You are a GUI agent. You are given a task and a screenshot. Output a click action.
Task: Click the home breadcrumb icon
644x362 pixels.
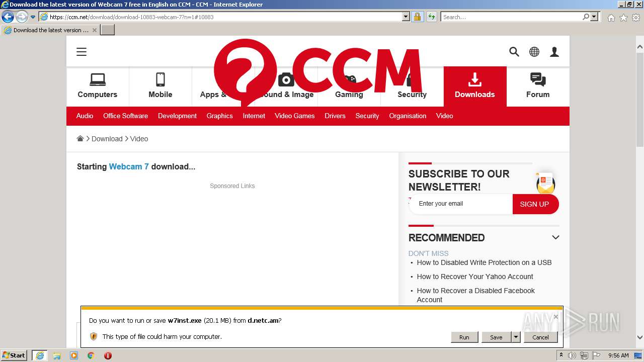80,138
